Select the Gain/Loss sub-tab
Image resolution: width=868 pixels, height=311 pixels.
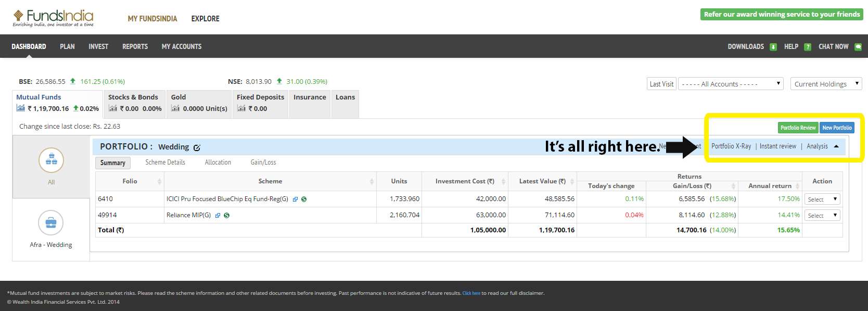(x=263, y=163)
